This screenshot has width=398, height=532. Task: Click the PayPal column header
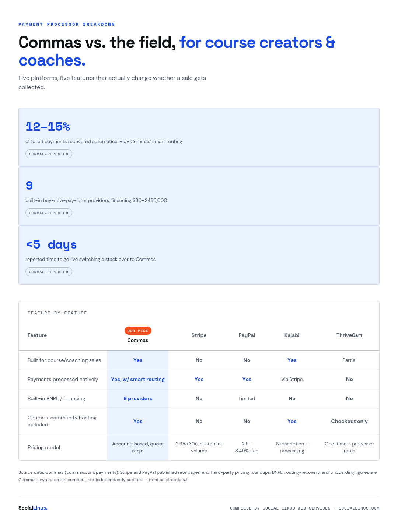247,335
